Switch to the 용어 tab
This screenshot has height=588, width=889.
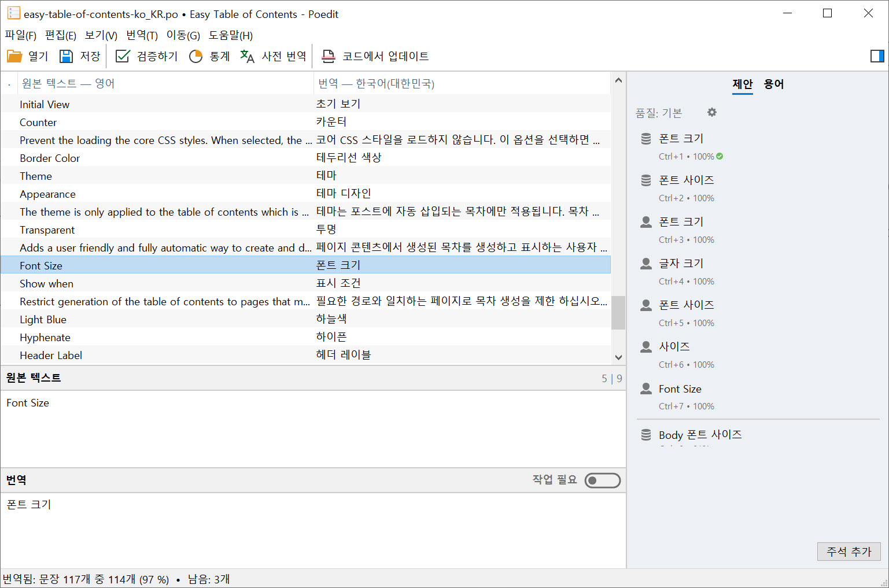[x=774, y=84]
